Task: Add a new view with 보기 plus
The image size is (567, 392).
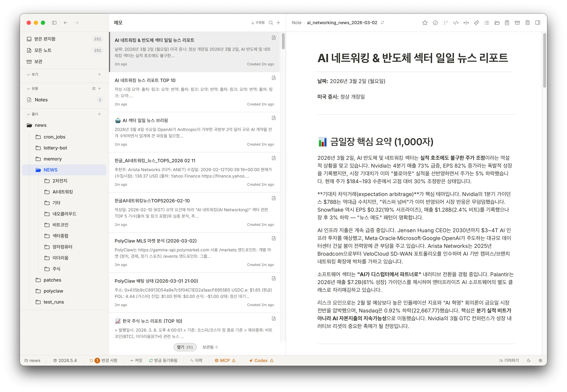Action: pos(99,74)
